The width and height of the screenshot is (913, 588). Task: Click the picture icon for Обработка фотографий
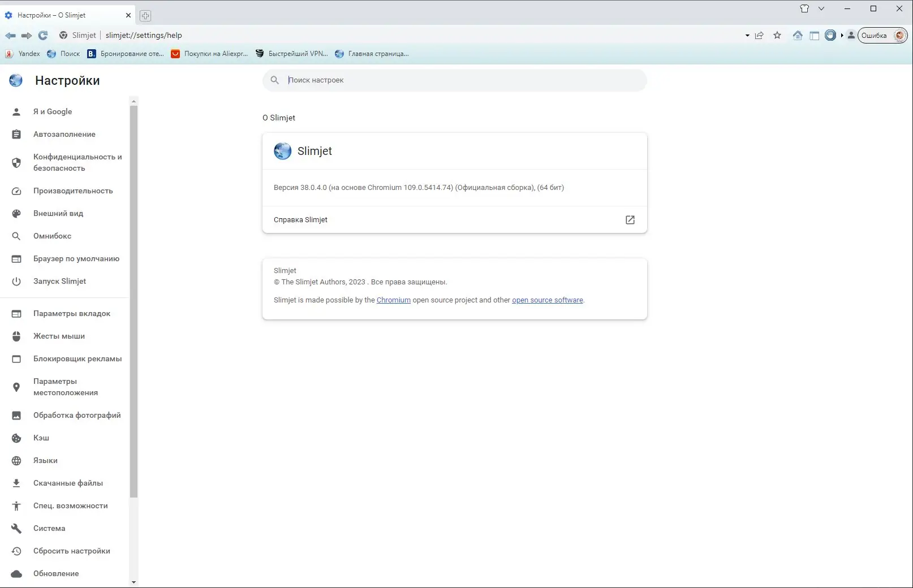tap(16, 416)
